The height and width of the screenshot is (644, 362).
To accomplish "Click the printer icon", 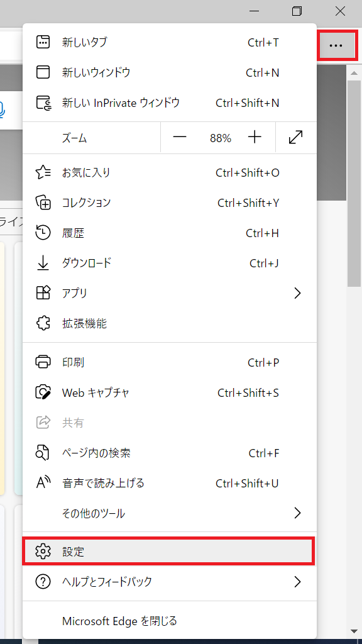I will click(x=43, y=362).
